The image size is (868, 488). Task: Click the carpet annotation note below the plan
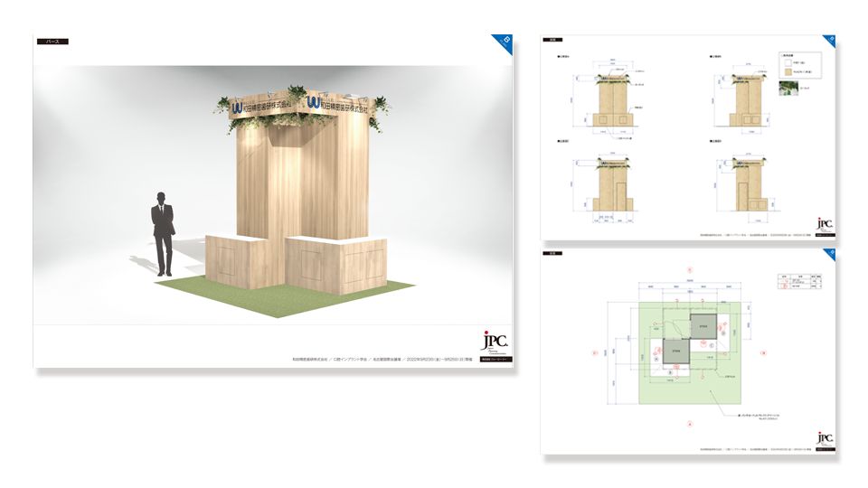click(x=759, y=416)
